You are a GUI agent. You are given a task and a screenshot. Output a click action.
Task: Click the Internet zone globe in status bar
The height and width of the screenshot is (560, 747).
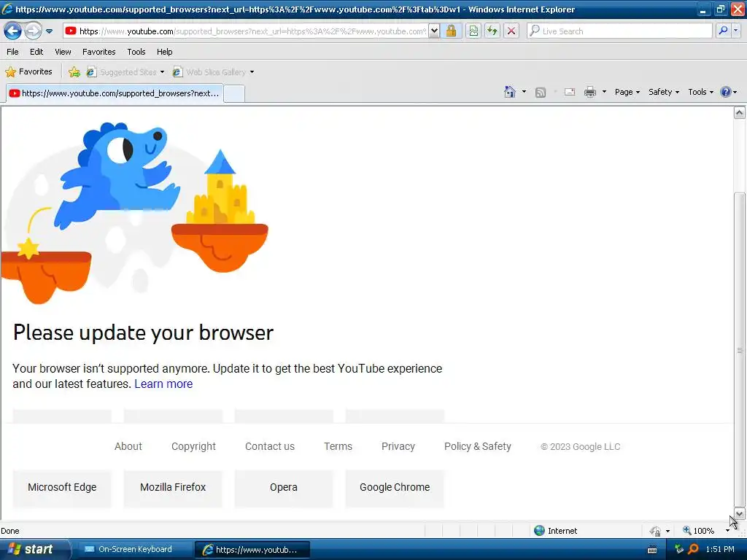539,531
